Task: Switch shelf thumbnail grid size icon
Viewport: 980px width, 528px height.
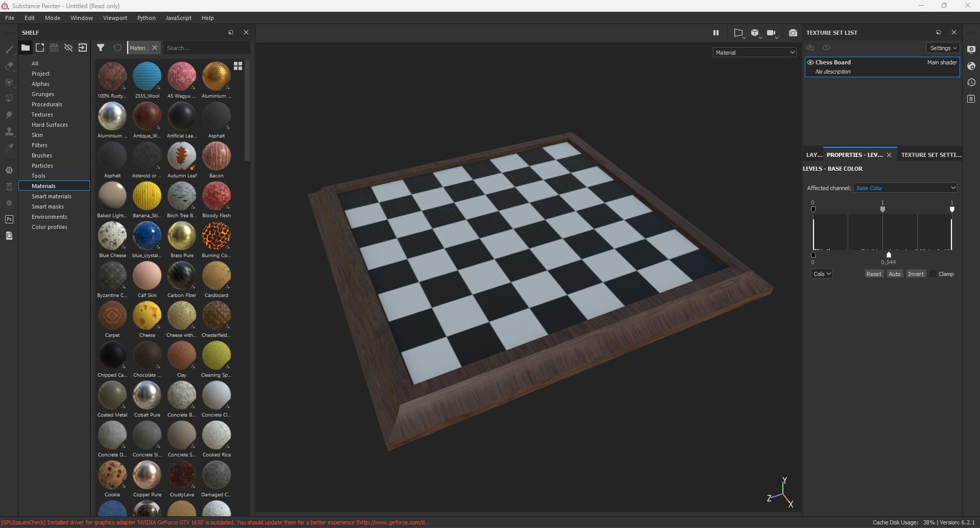Action: [238, 66]
